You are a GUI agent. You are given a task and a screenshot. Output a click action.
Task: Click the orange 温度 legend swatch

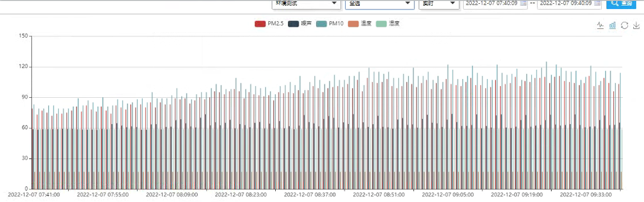pyautogui.click(x=354, y=23)
